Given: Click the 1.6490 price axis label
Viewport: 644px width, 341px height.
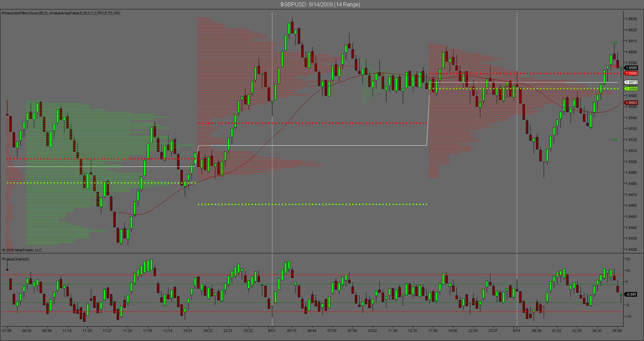Looking at the screenshot, I should coord(632,173).
